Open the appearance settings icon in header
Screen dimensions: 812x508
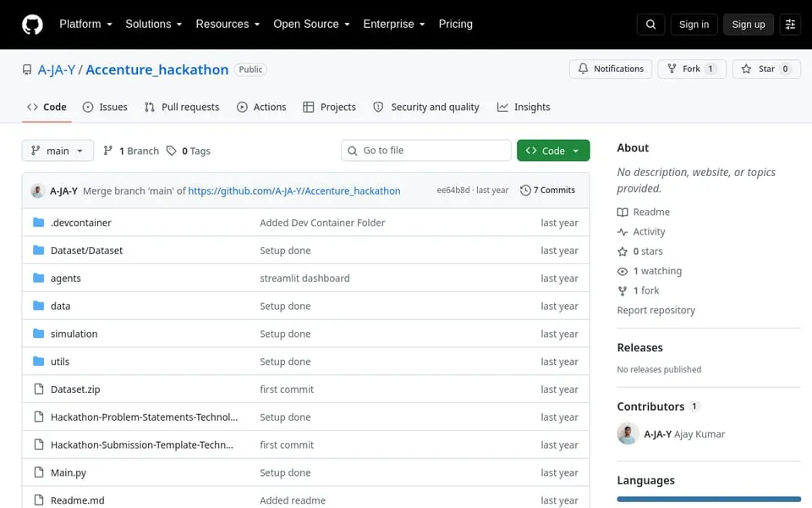pyautogui.click(x=790, y=25)
